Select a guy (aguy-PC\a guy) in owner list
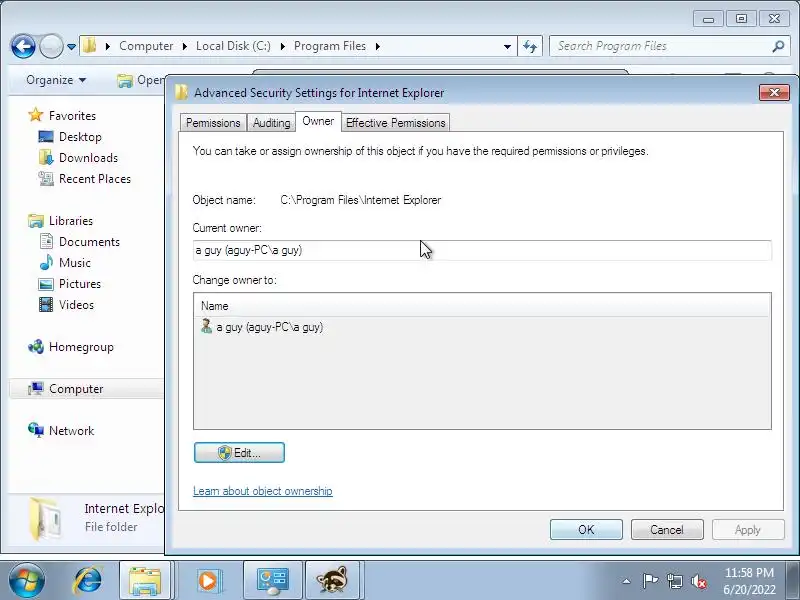Screen dimensions: 800x600 click(x=269, y=327)
